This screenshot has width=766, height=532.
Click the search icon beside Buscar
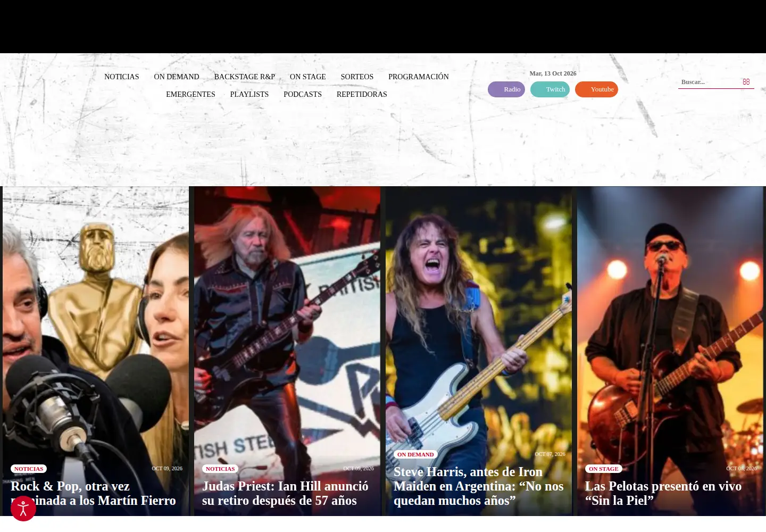746,82
